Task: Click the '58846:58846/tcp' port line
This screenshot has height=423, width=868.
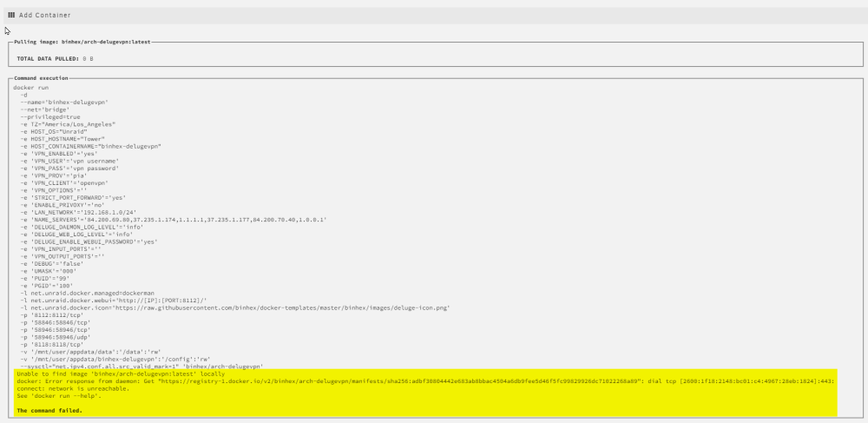Action: coord(56,321)
